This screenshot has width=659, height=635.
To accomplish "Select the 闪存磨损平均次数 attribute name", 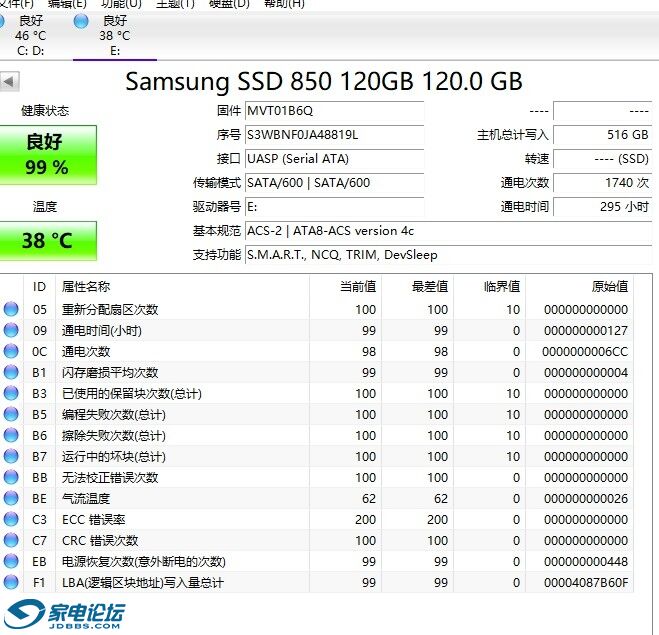I will (x=110, y=373).
